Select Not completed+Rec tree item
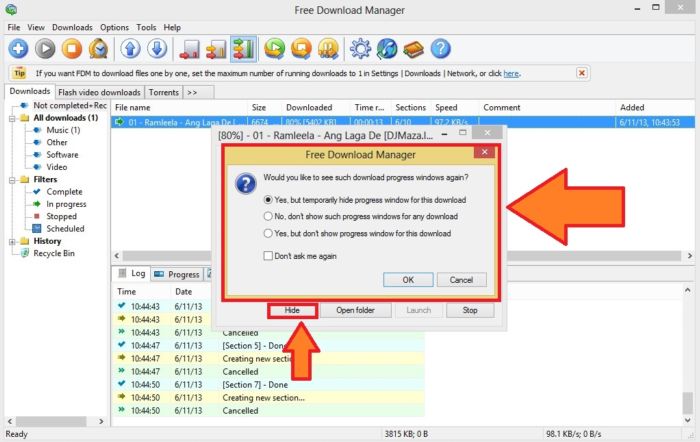Viewport: 700px width, 442px height. pyautogui.click(x=70, y=105)
